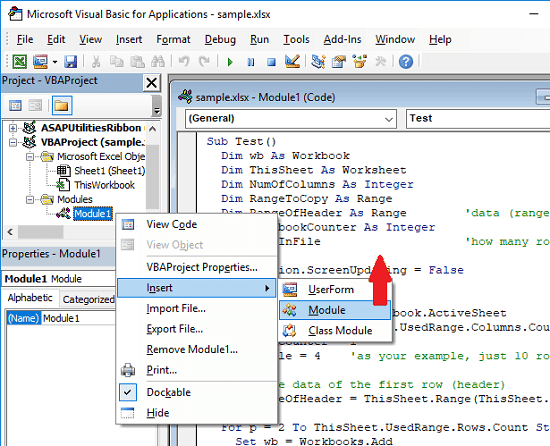Open the Help menu
The width and height of the screenshot is (550, 446).
[440, 39]
